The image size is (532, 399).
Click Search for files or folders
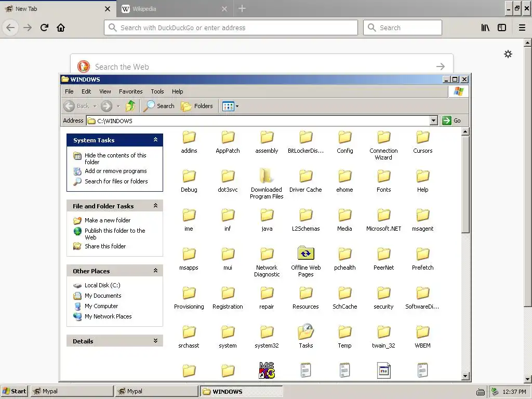pyautogui.click(x=116, y=181)
